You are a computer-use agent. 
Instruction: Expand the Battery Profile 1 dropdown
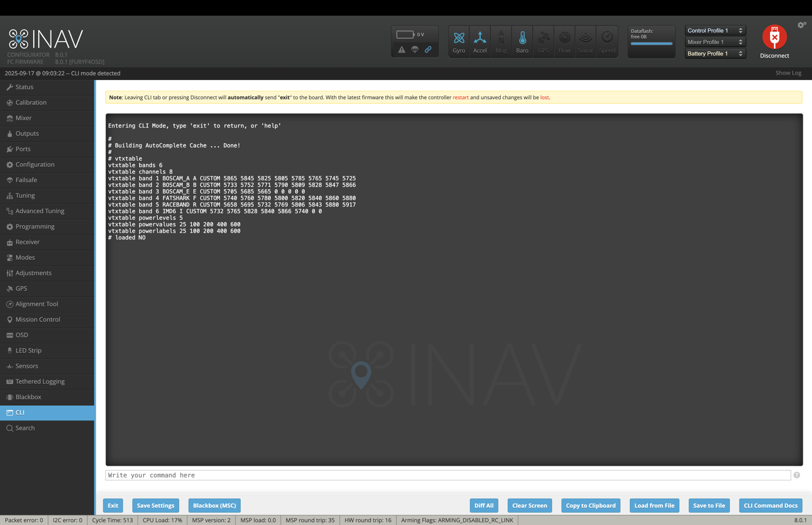tap(715, 54)
